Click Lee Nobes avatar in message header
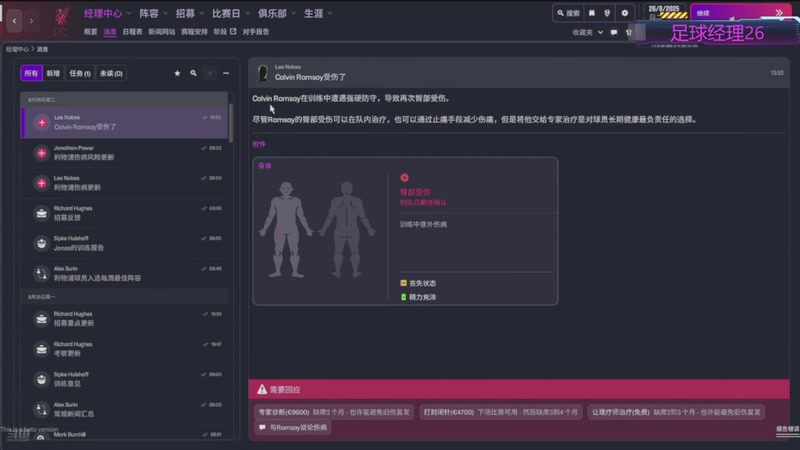This screenshot has width=800, height=450. pos(263,73)
